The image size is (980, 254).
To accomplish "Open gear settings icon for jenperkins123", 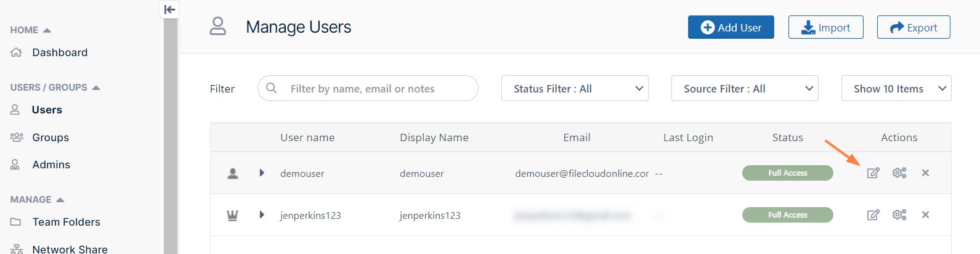I will [x=899, y=215].
